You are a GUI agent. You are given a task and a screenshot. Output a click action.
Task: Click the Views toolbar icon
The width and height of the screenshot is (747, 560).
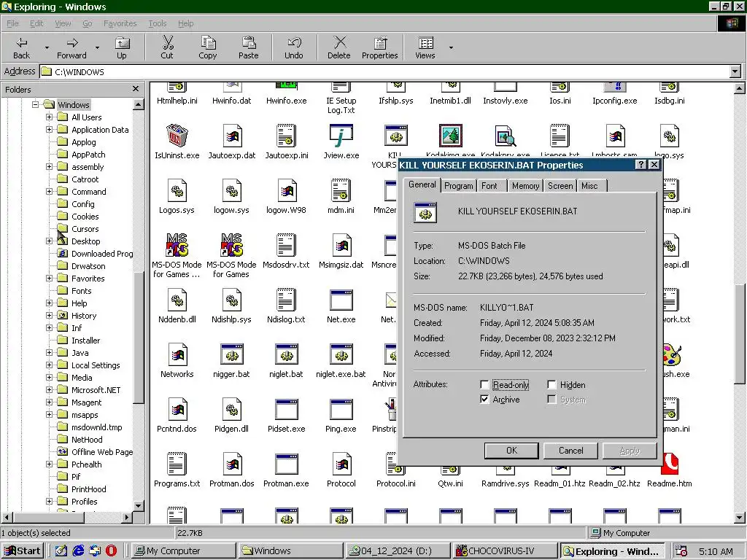pos(425,43)
